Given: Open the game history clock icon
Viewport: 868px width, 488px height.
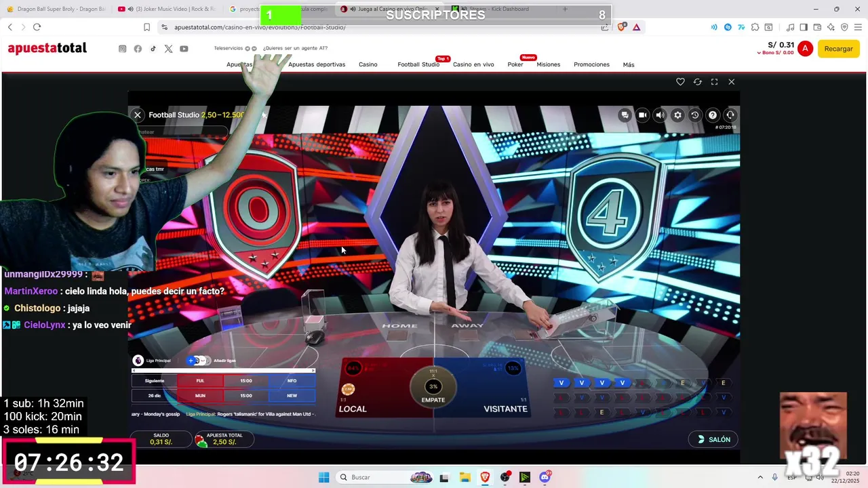Looking at the screenshot, I should (695, 115).
